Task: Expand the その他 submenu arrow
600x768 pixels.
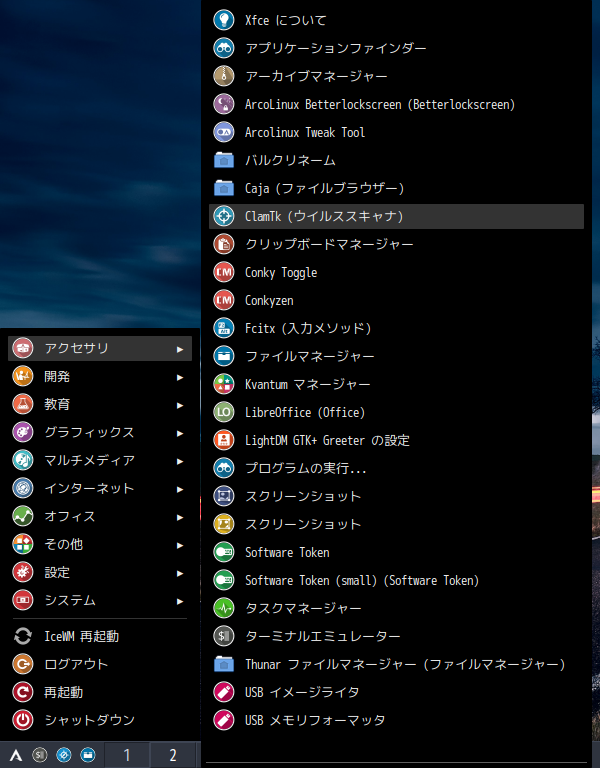Action: (x=180, y=545)
